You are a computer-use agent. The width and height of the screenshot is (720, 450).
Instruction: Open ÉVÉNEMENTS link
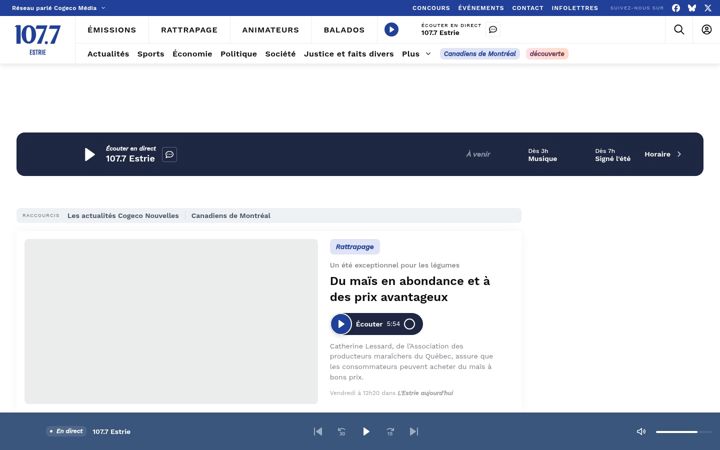tap(481, 8)
